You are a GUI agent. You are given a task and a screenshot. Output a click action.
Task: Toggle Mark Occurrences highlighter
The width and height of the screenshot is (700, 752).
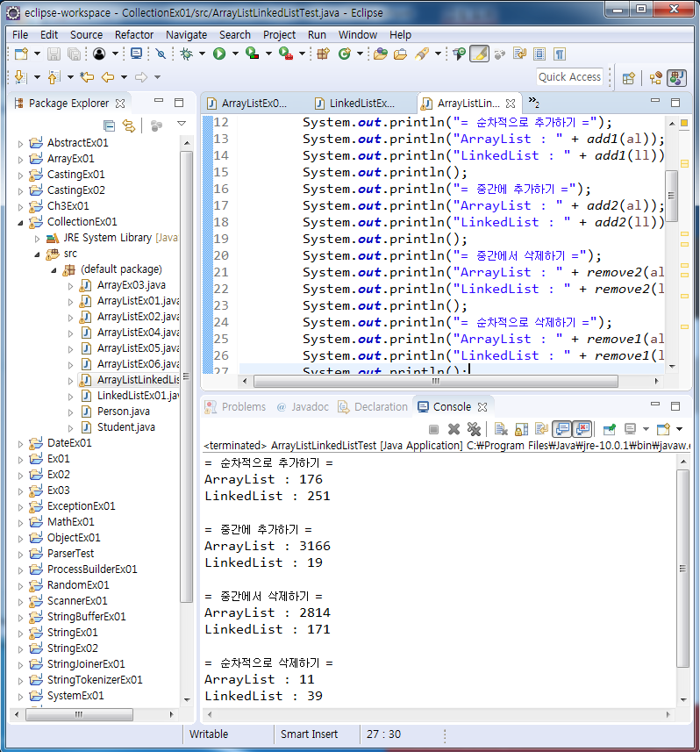[x=479, y=54]
